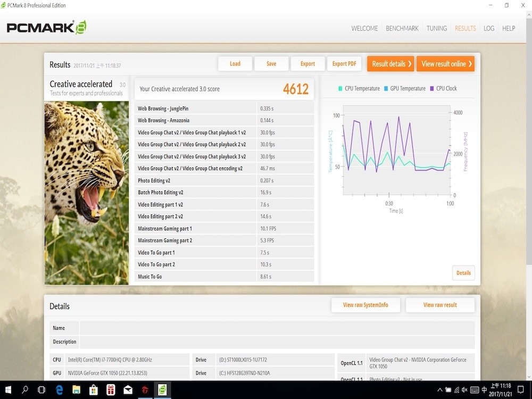Launch Microsoft Store from the taskbar
This screenshot has width=532, height=399.
point(94,390)
